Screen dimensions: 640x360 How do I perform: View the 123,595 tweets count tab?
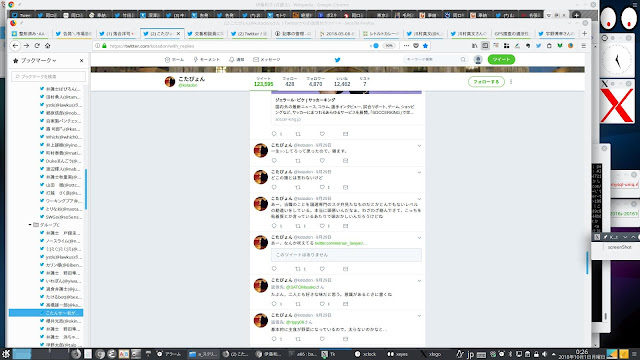tap(263, 82)
